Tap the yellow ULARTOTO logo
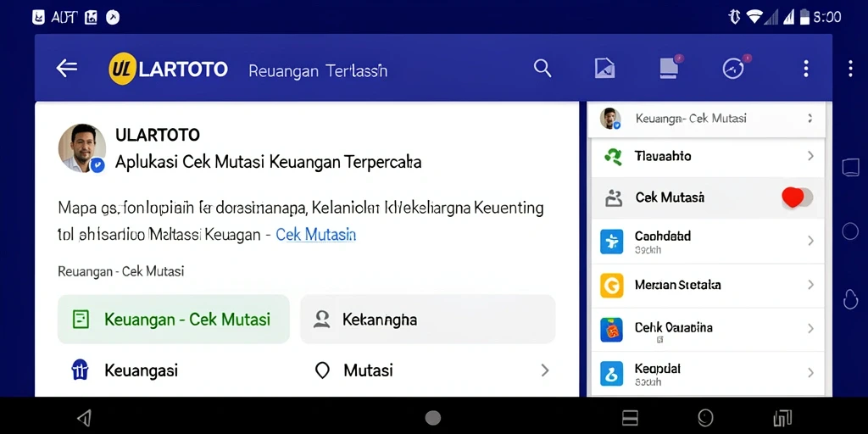 point(122,69)
